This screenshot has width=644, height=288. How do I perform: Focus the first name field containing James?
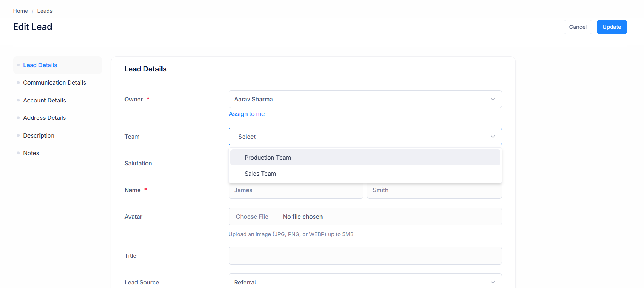click(296, 190)
